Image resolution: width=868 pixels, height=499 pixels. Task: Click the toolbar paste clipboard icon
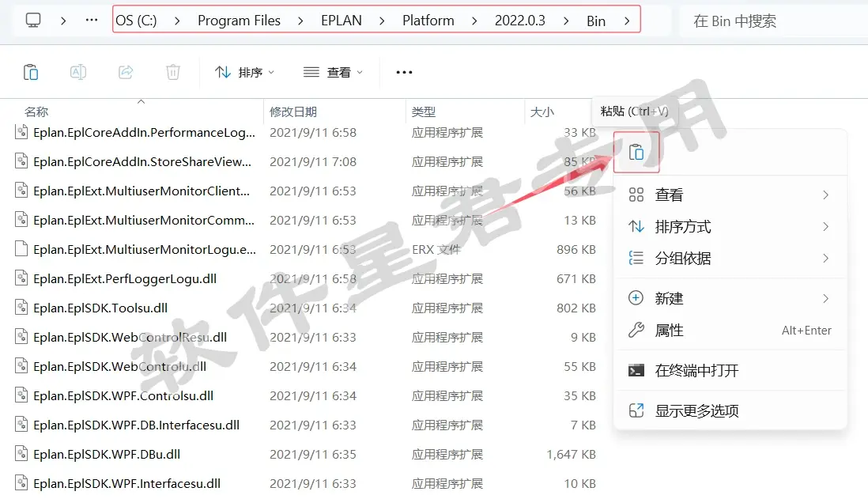tap(31, 72)
